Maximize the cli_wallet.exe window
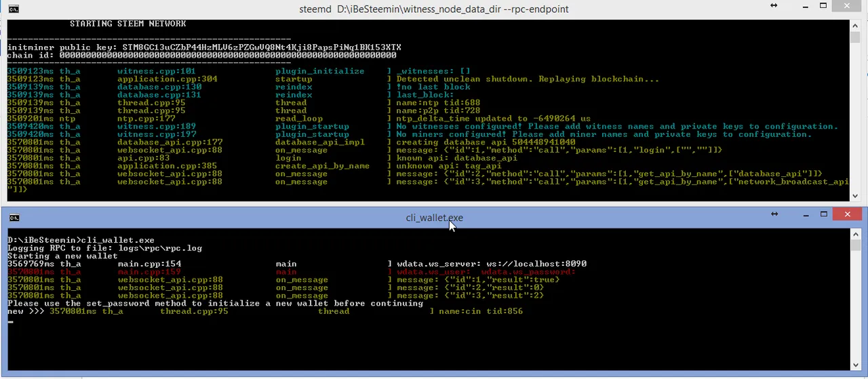 click(823, 215)
